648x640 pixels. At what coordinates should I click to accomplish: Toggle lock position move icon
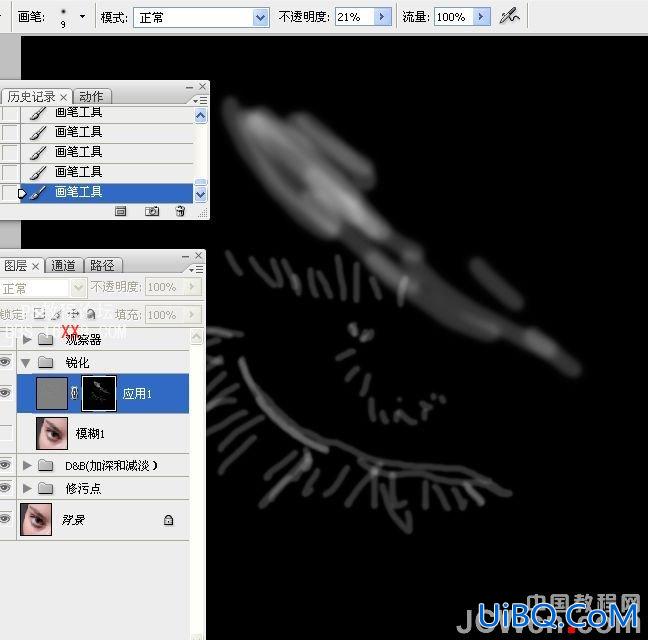74,314
